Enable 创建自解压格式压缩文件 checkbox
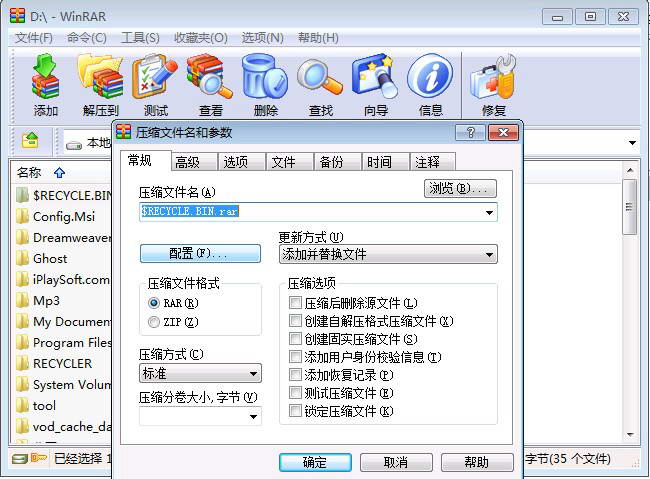Image resolution: width=650 pixels, height=479 pixels. tap(295, 321)
